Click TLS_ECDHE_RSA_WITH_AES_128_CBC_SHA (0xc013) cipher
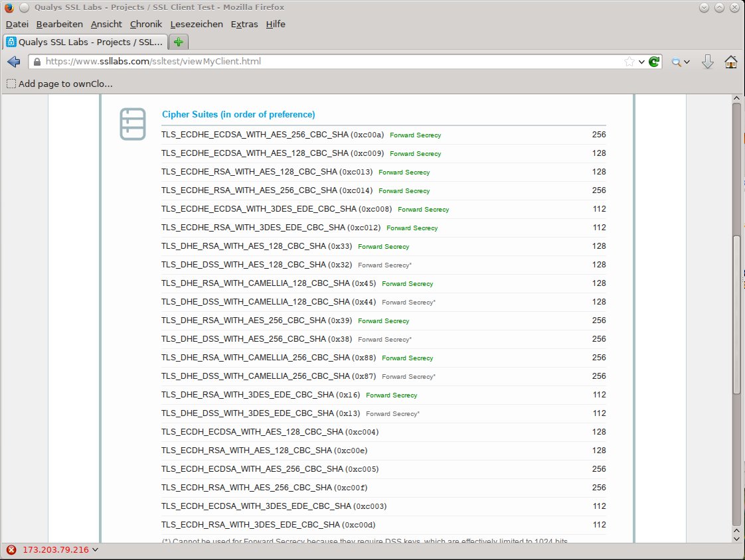Screen dimensions: 745x560 click(266, 172)
